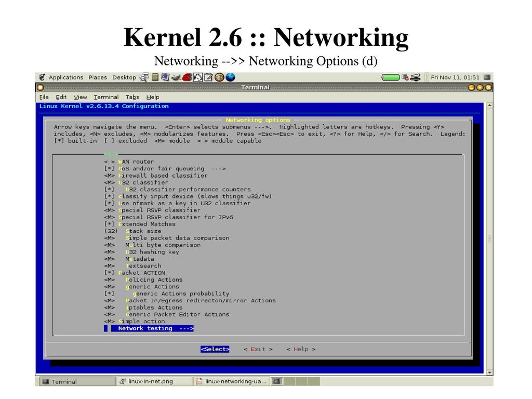Switch to the first workspace in switcher
Viewport: 532px width, 399px height.
coord(277,381)
